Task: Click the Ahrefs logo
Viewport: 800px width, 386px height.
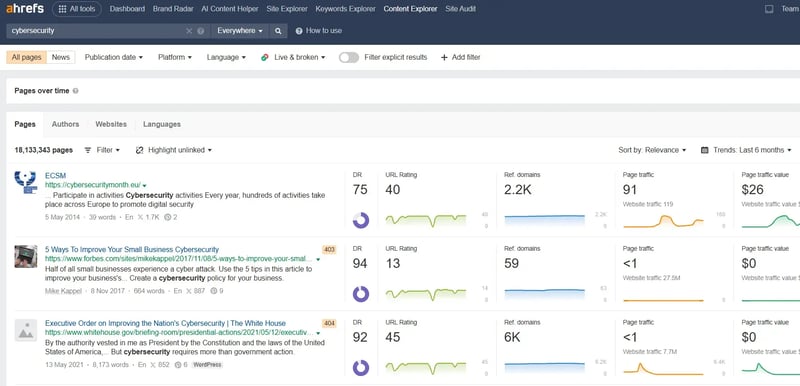Action: tap(24, 9)
